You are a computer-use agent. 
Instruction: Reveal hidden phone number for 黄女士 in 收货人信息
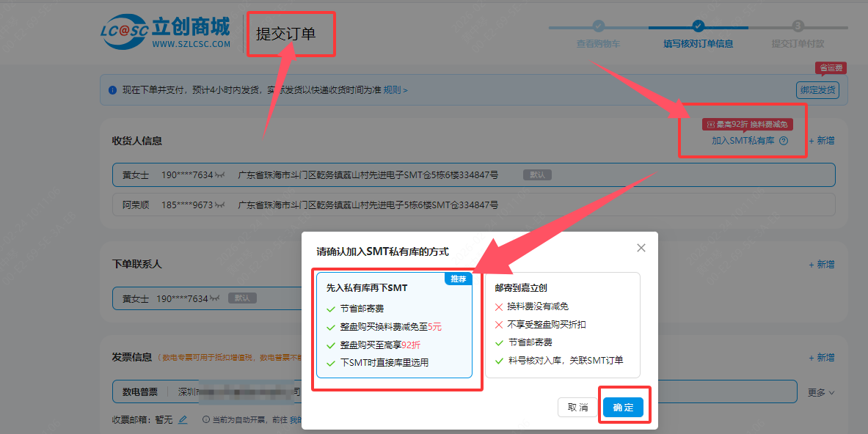pos(219,175)
